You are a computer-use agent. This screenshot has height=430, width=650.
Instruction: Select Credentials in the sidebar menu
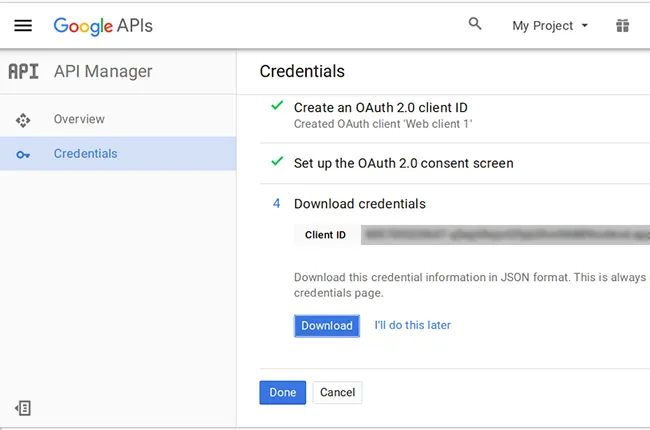click(85, 154)
